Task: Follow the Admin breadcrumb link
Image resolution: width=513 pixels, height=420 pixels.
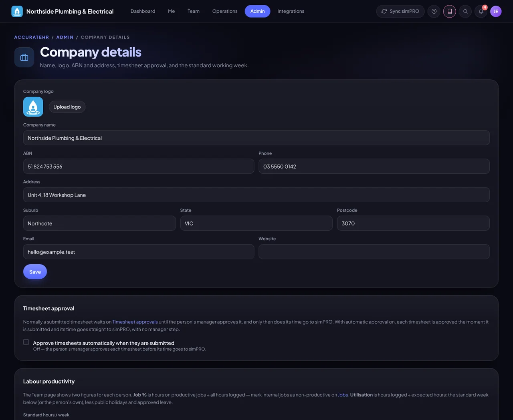Action: pos(65,37)
